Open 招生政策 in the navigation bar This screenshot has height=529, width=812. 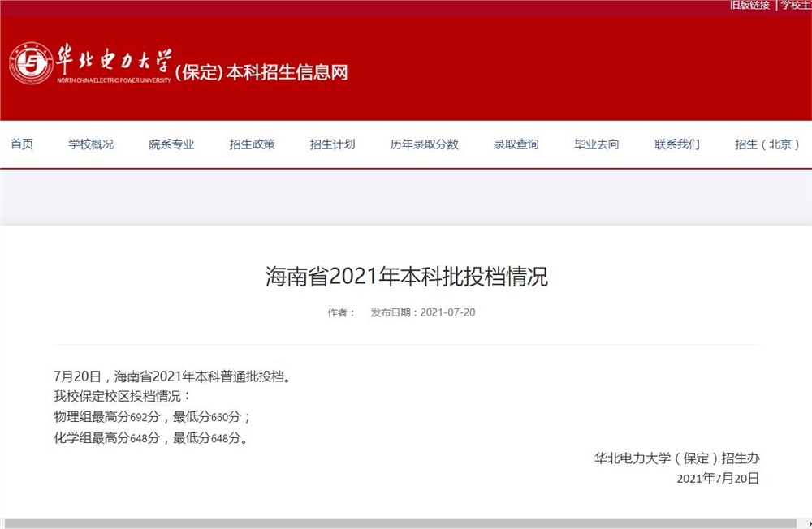[253, 144]
